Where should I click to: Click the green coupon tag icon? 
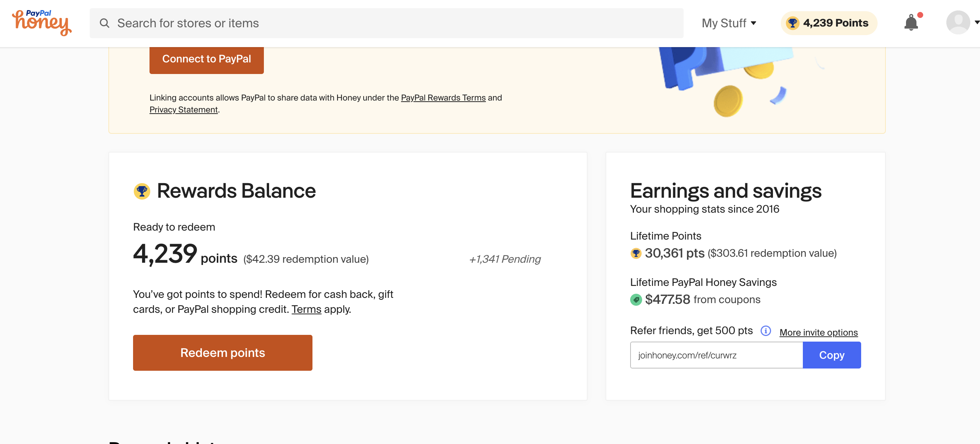click(x=636, y=300)
